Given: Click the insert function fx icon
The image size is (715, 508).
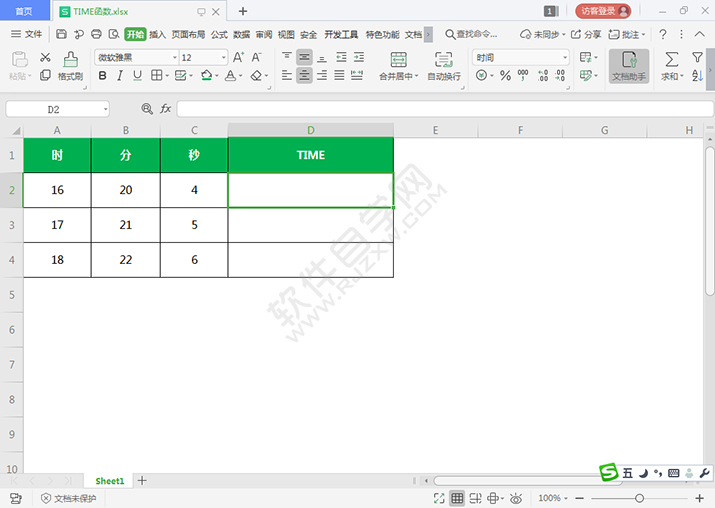Looking at the screenshot, I should [x=165, y=109].
